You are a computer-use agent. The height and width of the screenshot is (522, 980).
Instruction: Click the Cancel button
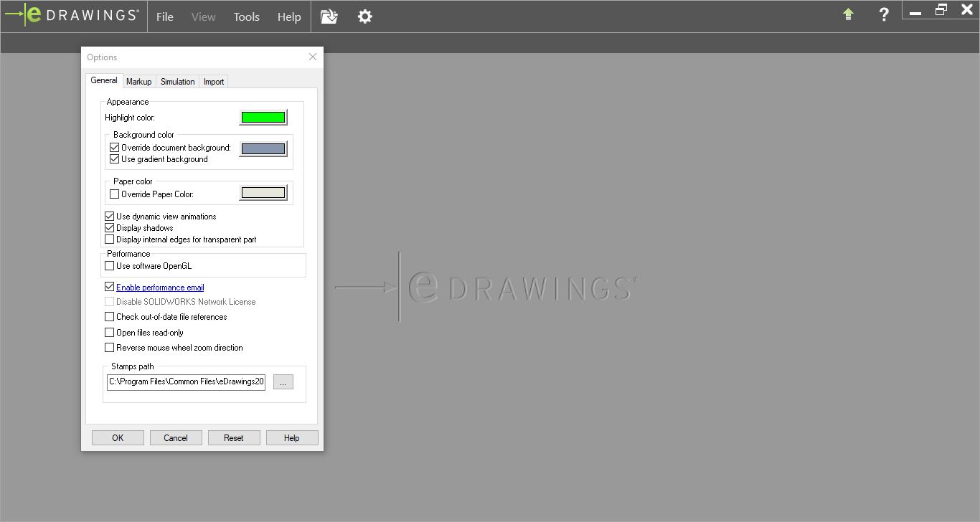pos(176,438)
